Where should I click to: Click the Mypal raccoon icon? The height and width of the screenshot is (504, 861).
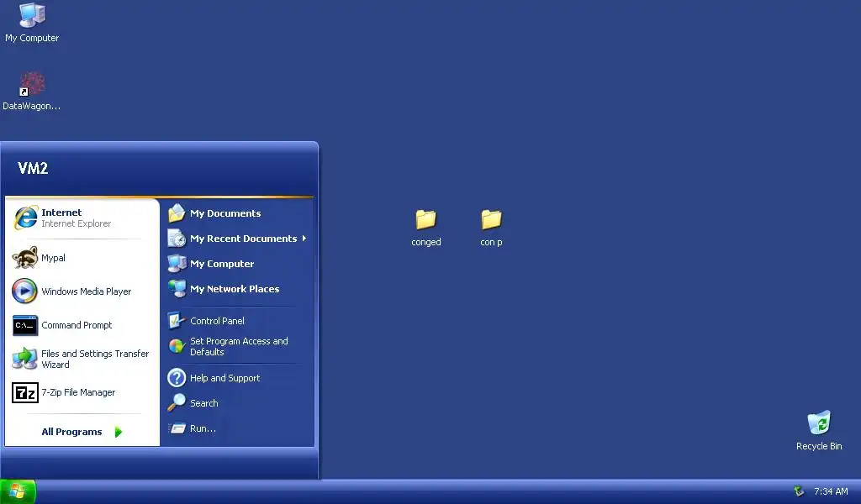click(x=25, y=258)
